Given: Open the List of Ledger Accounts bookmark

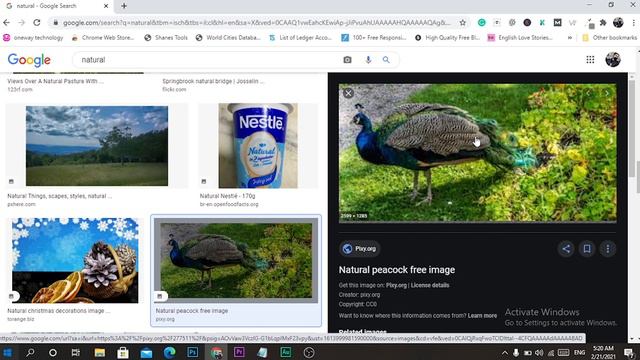Looking at the screenshot, I should pos(300,38).
